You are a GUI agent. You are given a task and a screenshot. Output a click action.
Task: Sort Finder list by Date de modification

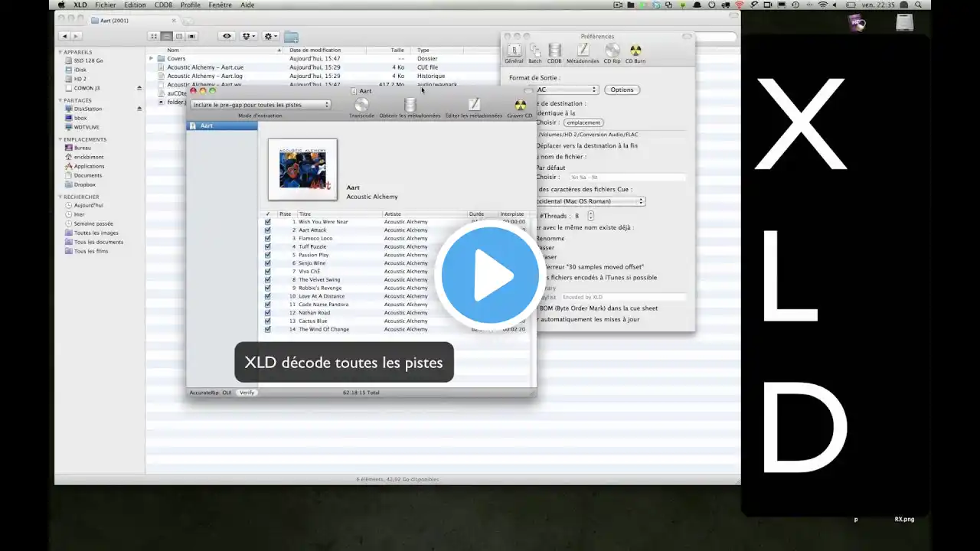click(315, 50)
